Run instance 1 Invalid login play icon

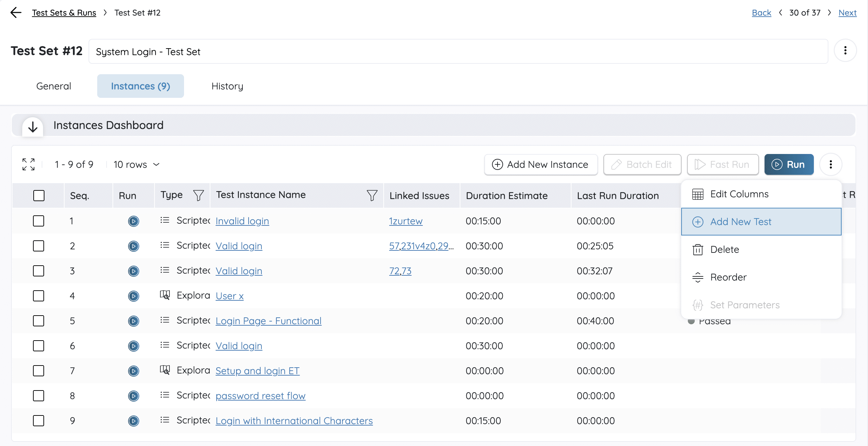(x=133, y=221)
